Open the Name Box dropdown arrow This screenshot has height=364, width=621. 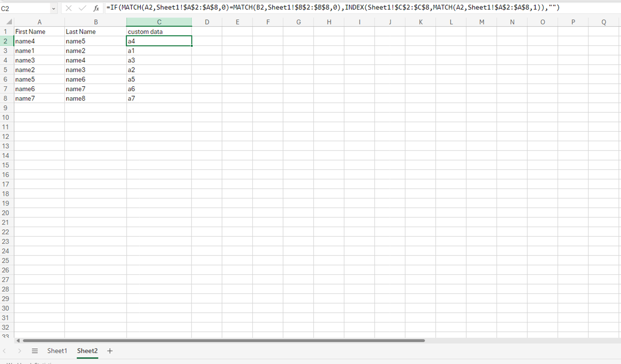coord(54,8)
